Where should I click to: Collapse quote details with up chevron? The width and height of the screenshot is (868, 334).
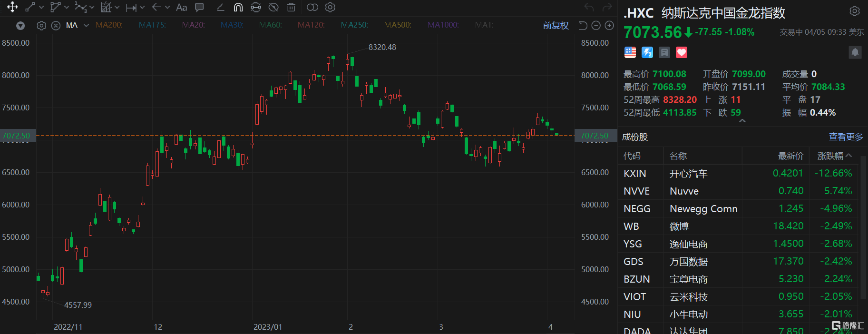tap(742, 121)
